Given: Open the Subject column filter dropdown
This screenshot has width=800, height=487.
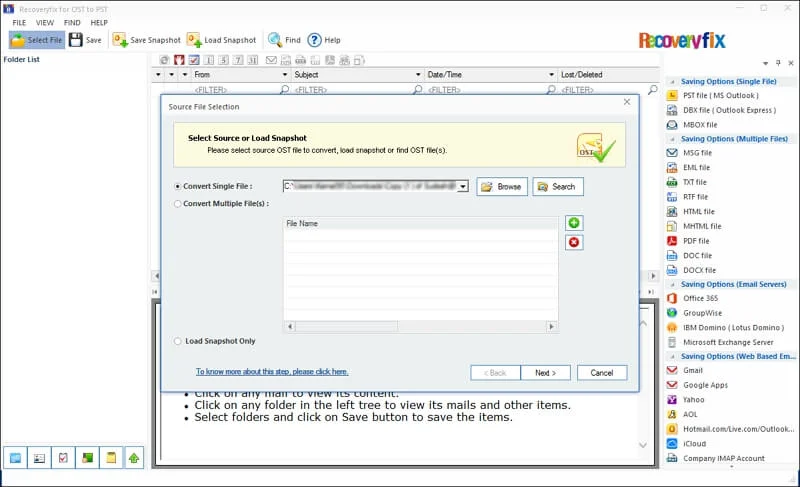Looking at the screenshot, I should pos(418,75).
